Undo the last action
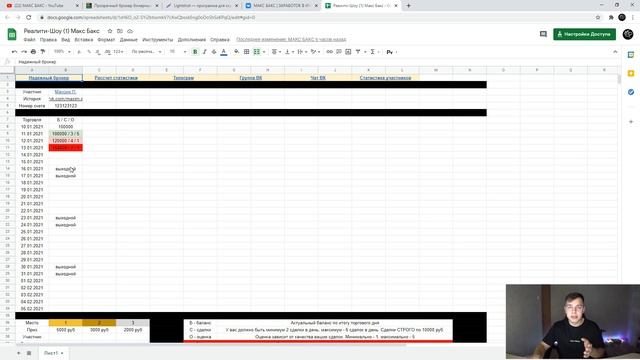Screen dimensions: 640x360 click(x=14, y=52)
